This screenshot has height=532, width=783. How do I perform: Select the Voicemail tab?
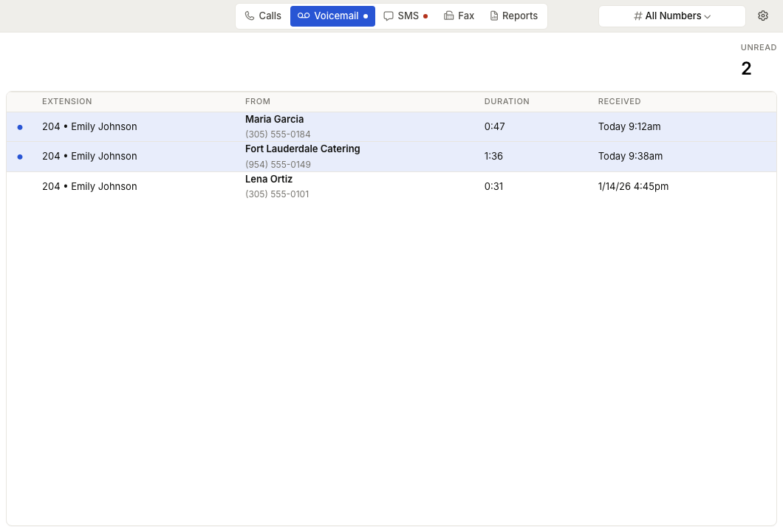[332, 16]
